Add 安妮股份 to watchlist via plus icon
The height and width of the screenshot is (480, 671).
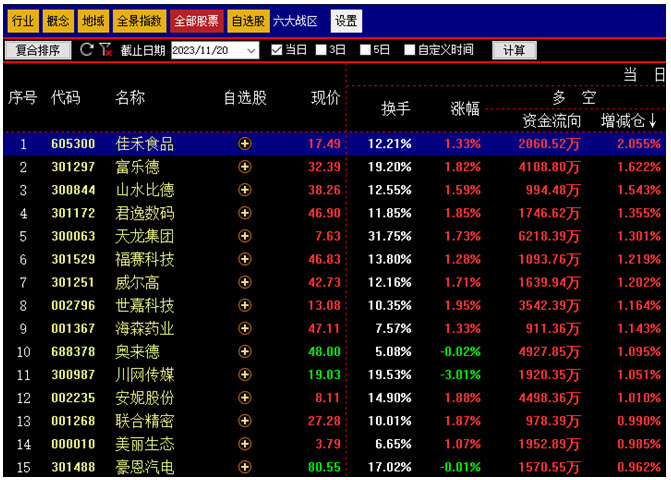(245, 398)
